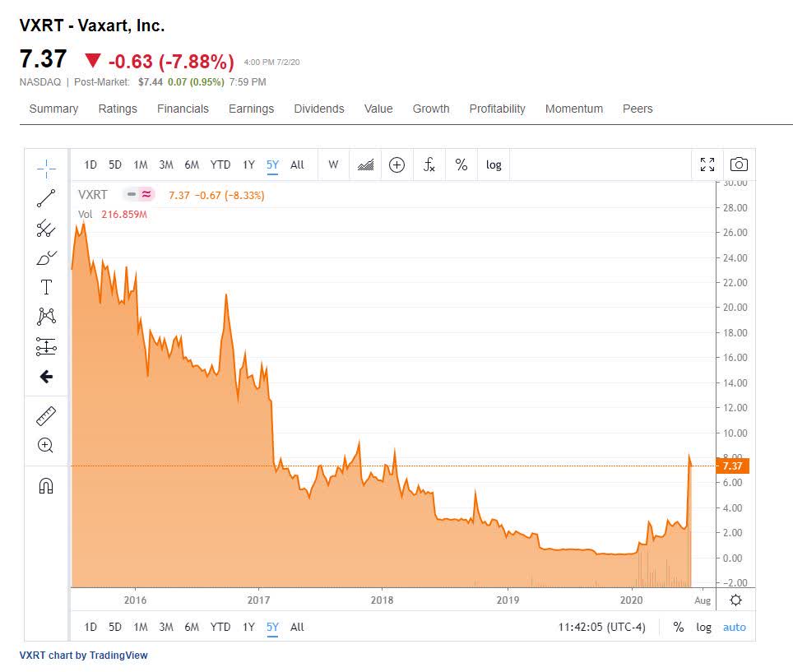
Task: Click the post-market price $7.44
Action: click(x=151, y=82)
